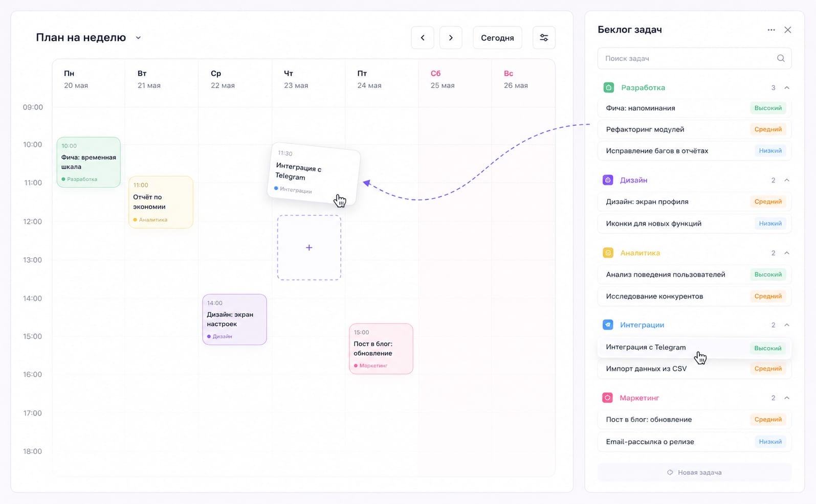This screenshot has width=816, height=504.
Task: Click the yellow Аналитика category icon
Action: (608, 253)
